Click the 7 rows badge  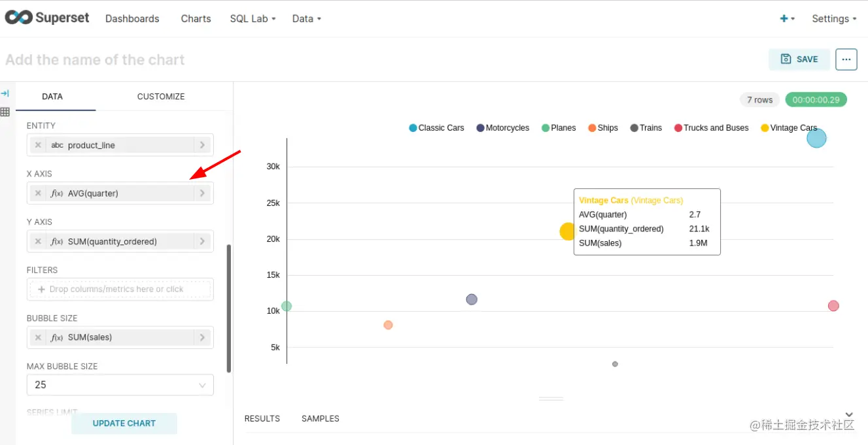point(759,100)
